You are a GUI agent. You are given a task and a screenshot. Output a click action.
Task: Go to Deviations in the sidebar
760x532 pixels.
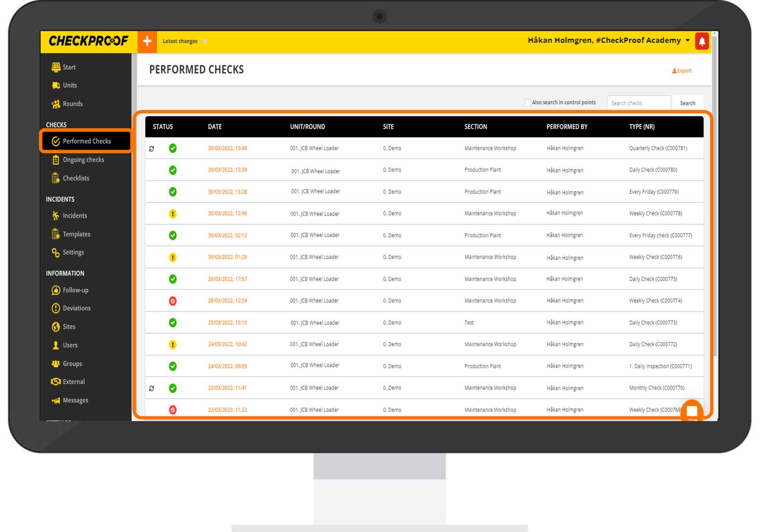click(x=76, y=308)
